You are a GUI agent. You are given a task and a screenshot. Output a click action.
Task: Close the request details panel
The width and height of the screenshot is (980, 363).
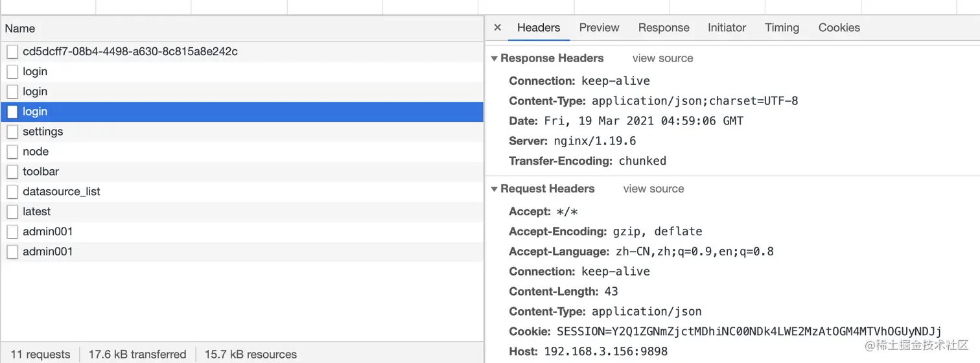pos(498,28)
